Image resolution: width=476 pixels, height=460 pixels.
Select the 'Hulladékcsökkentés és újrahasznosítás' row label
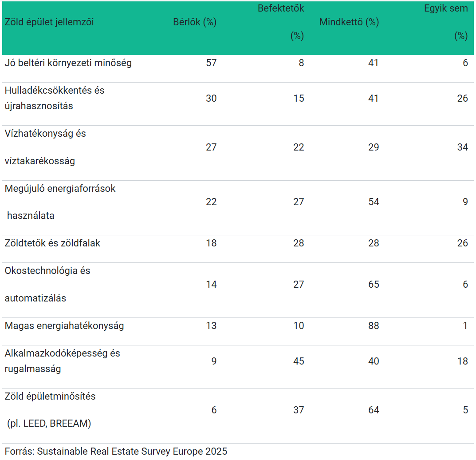point(55,98)
